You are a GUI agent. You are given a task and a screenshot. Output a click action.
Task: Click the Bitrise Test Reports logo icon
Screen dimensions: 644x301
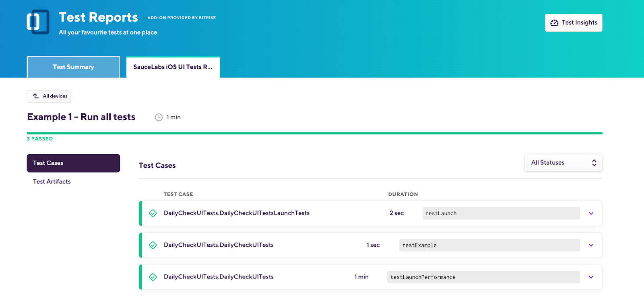point(38,22)
